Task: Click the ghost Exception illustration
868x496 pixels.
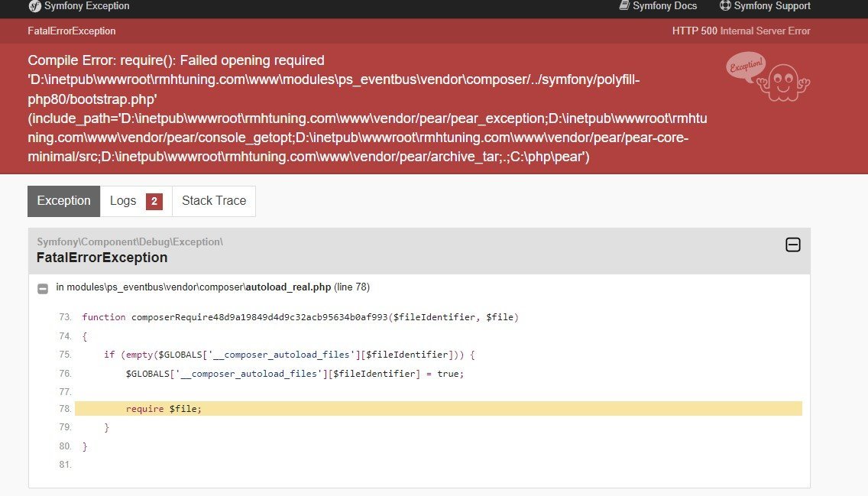Action: pos(768,76)
